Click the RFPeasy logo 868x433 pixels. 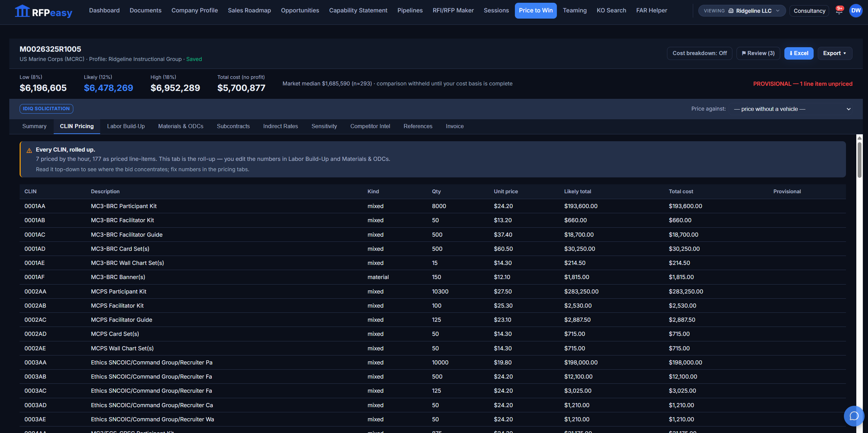coord(43,11)
